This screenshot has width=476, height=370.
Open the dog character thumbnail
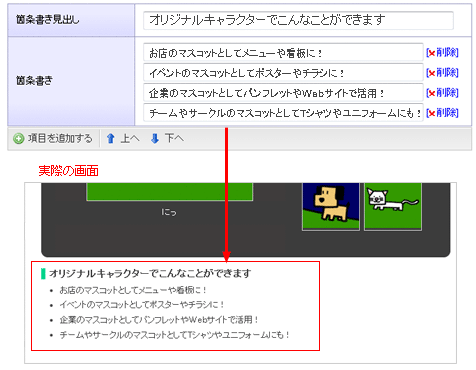point(331,206)
